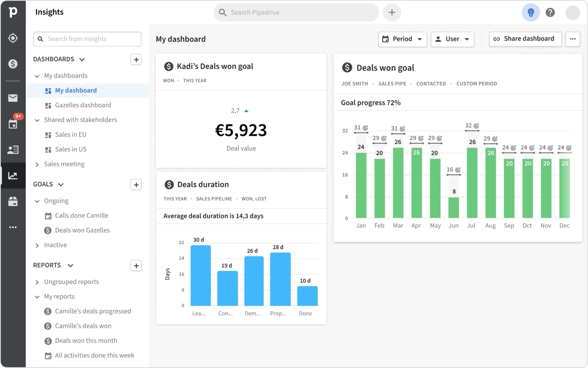Screen dimensions: 588x368
Task: Click dollar icon on Deals duration card
Action: [169, 184]
